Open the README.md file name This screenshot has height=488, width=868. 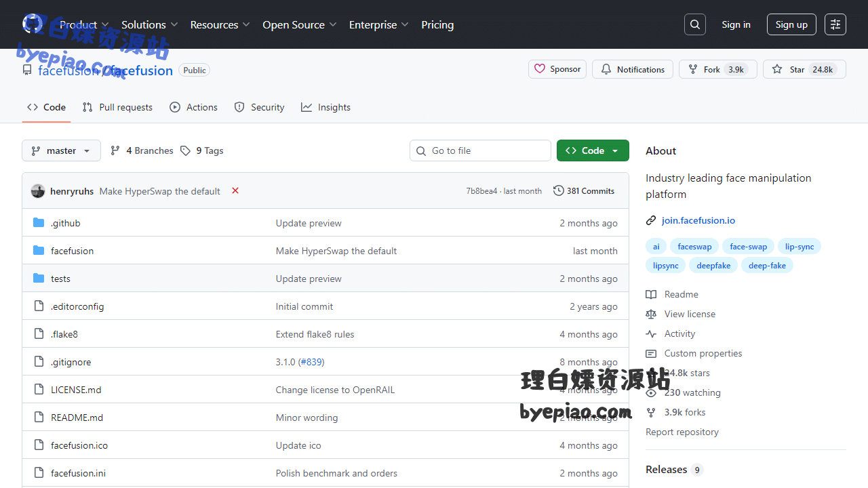pos(77,418)
